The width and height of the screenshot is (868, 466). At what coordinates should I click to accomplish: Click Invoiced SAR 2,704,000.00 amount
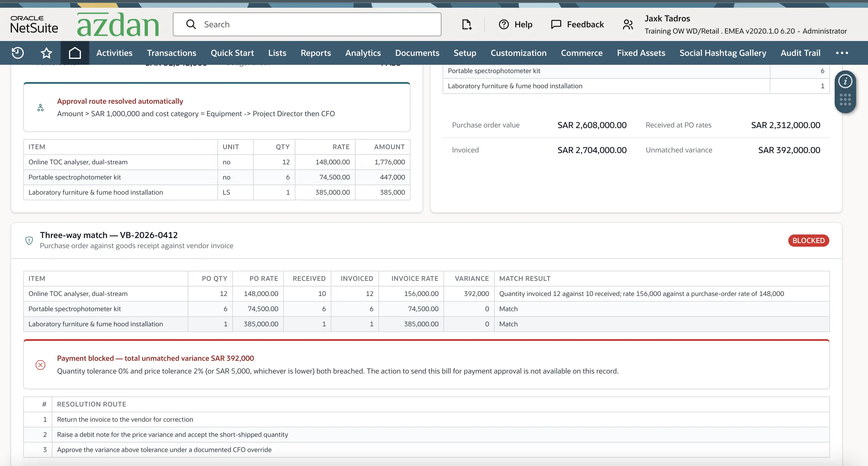coord(592,150)
